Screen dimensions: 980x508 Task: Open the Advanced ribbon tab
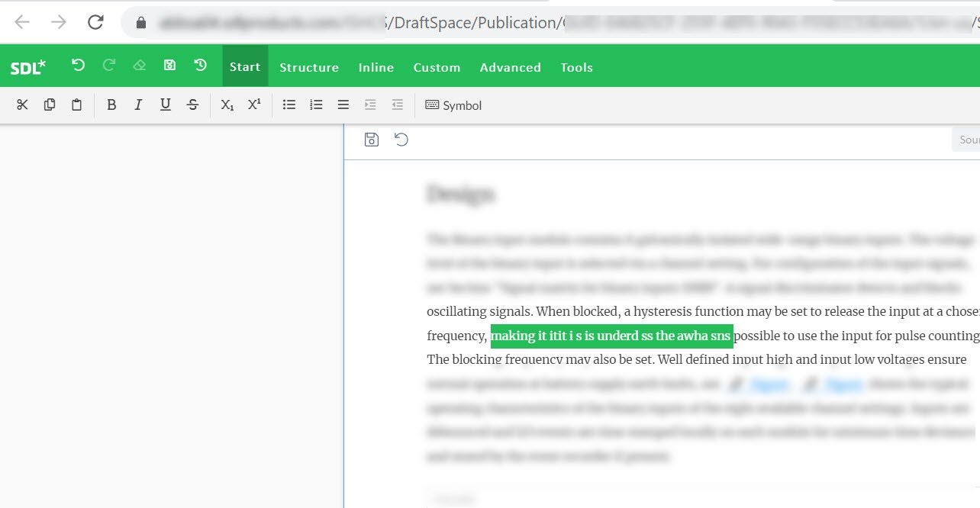[510, 67]
